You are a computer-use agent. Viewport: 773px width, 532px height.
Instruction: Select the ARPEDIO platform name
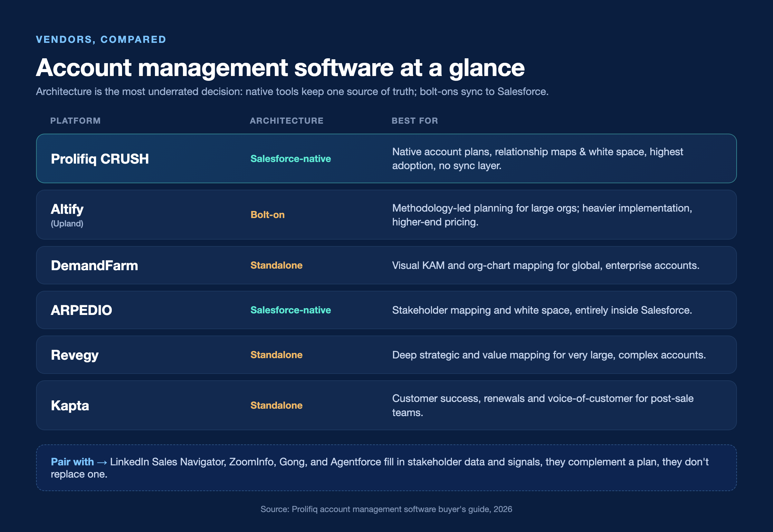point(81,310)
